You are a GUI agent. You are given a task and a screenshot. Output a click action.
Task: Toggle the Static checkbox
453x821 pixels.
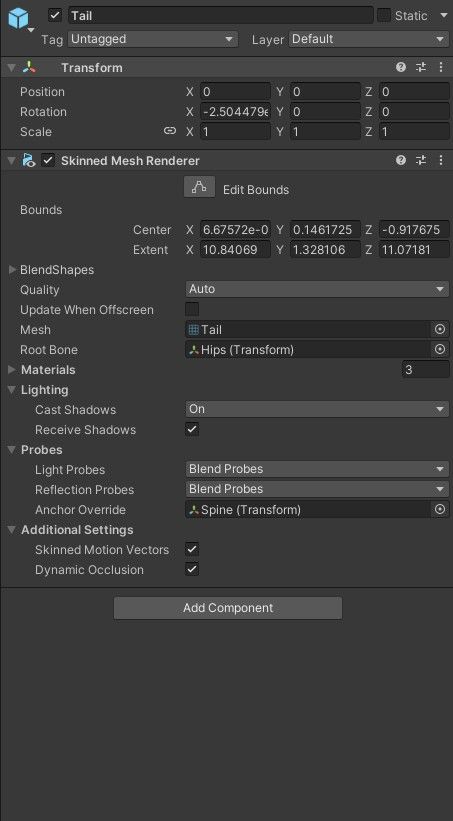click(384, 15)
